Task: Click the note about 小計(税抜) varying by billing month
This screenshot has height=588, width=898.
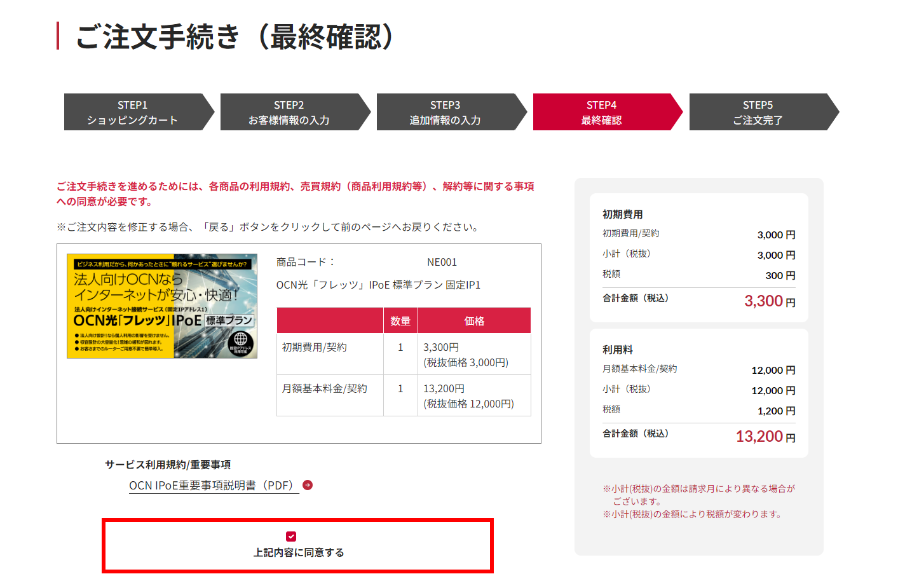Action: coord(699,495)
